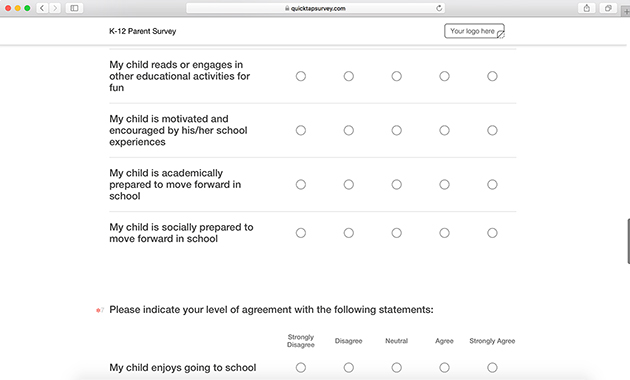Image resolution: width=630 pixels, height=380 pixels.
Task: Click the Safari back navigation arrow
Action: pyautogui.click(x=42, y=8)
